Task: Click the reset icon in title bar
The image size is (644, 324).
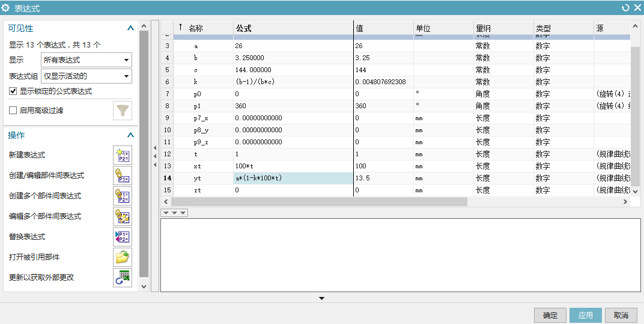Action: tap(625, 7)
